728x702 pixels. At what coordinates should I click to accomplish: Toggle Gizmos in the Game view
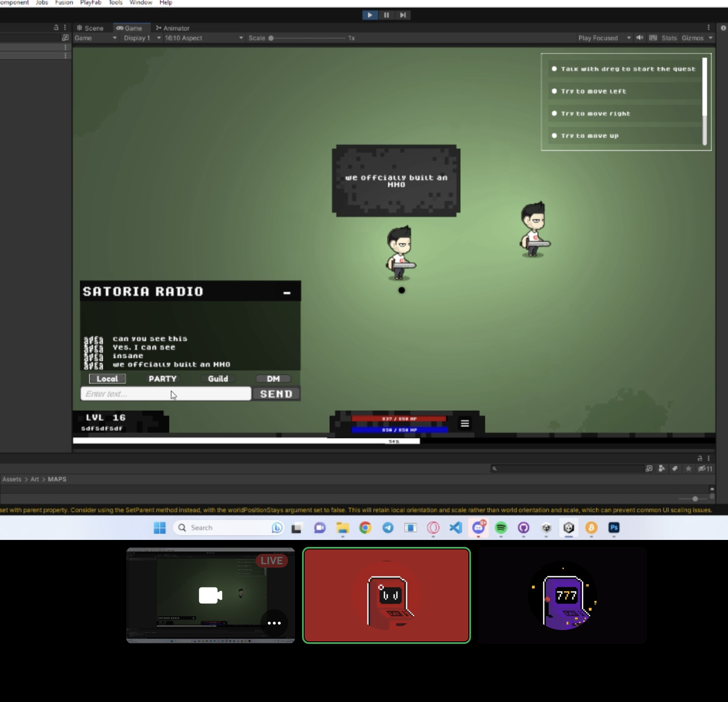point(692,38)
